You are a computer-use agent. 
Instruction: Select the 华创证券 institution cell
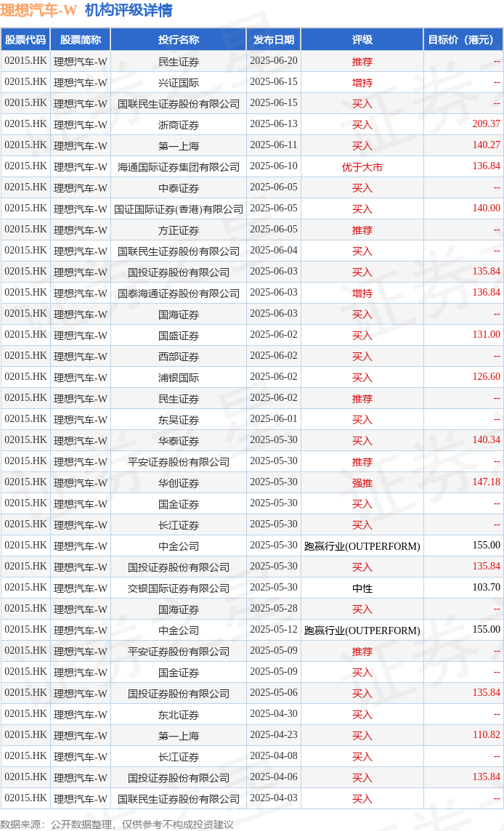click(x=179, y=483)
